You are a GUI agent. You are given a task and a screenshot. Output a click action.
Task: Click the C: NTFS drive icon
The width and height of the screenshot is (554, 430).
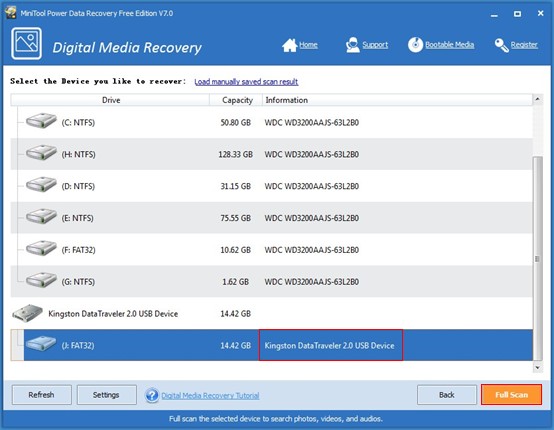41,121
